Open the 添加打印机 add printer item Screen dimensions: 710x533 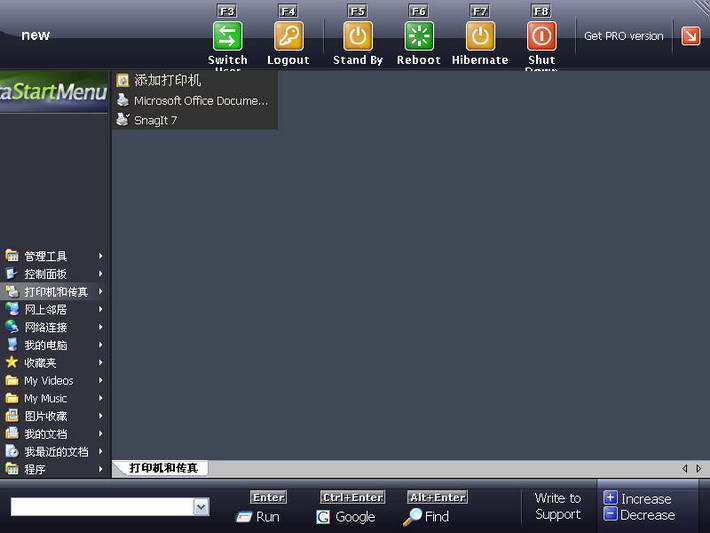tap(195, 80)
